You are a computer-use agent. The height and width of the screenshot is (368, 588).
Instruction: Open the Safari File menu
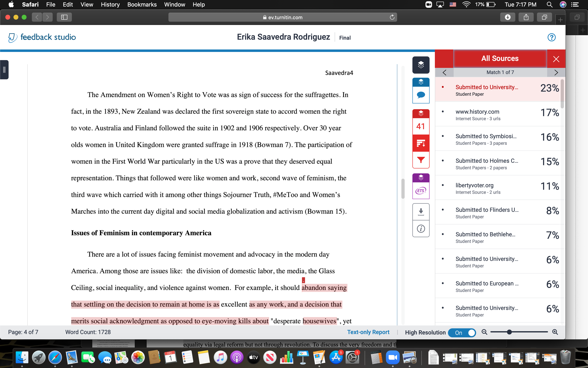point(51,4)
